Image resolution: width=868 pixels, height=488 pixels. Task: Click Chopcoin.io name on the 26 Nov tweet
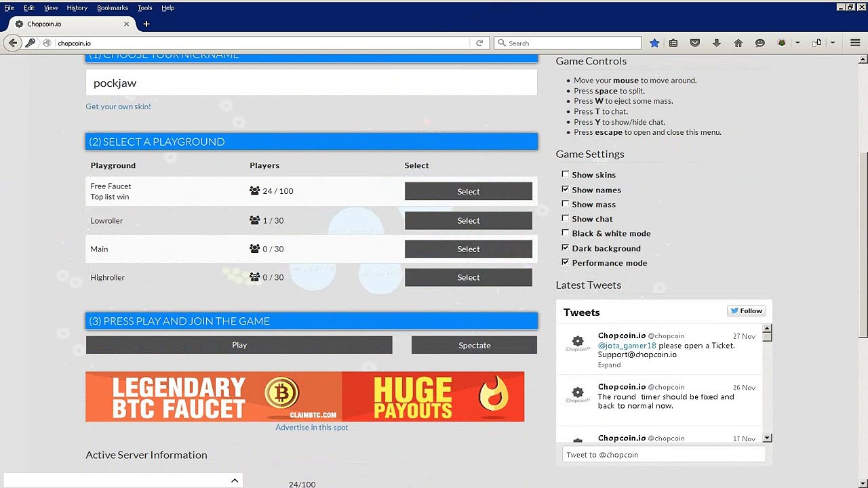point(622,387)
